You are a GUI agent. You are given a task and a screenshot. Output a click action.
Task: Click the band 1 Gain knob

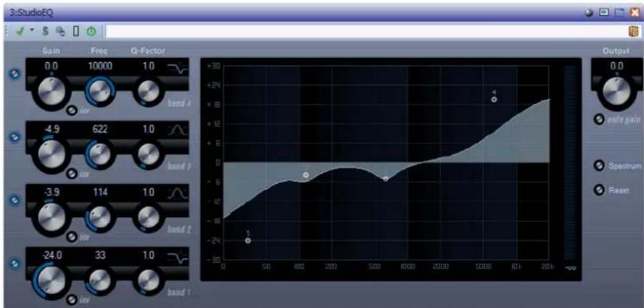click(51, 279)
